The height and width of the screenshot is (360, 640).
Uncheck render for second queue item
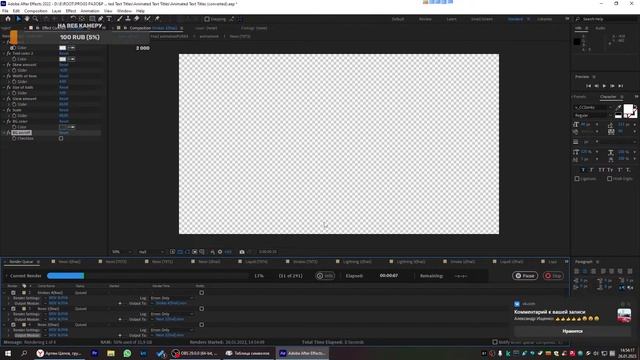(x=13, y=309)
